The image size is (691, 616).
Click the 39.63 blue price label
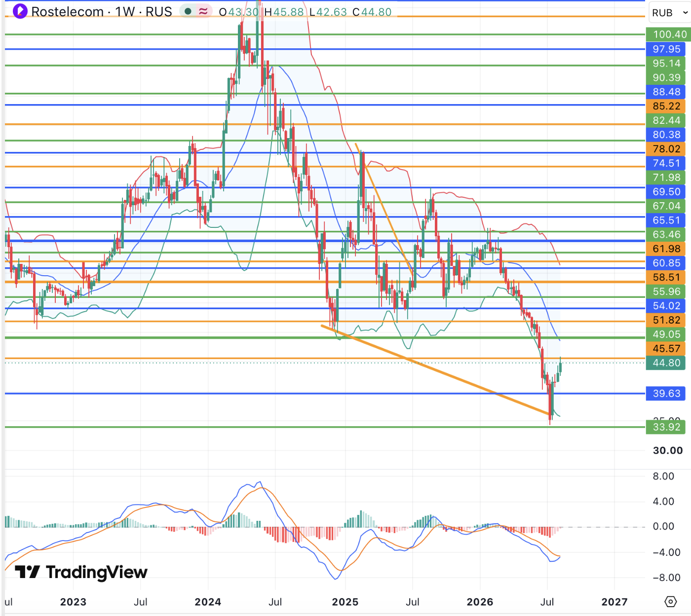666,394
